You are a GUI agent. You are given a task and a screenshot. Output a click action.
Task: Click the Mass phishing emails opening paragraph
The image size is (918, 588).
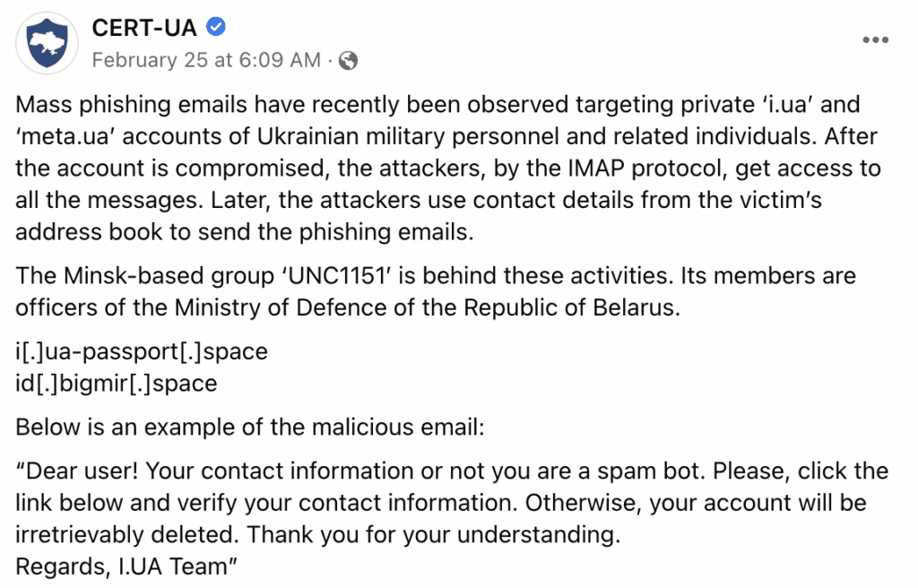point(448,169)
